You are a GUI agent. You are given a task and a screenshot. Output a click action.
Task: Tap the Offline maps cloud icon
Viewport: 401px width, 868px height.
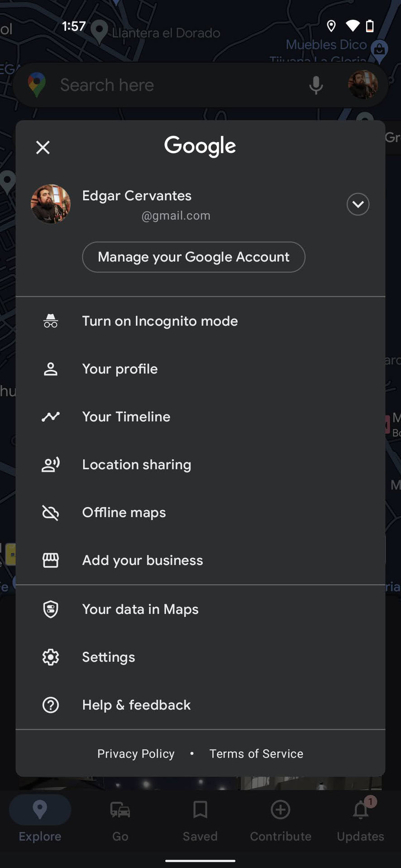coord(51,513)
